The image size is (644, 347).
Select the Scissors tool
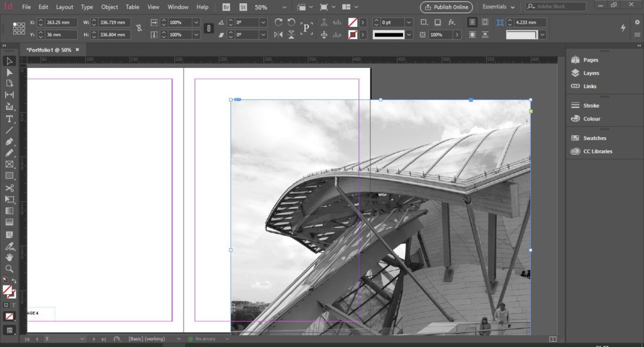point(9,188)
